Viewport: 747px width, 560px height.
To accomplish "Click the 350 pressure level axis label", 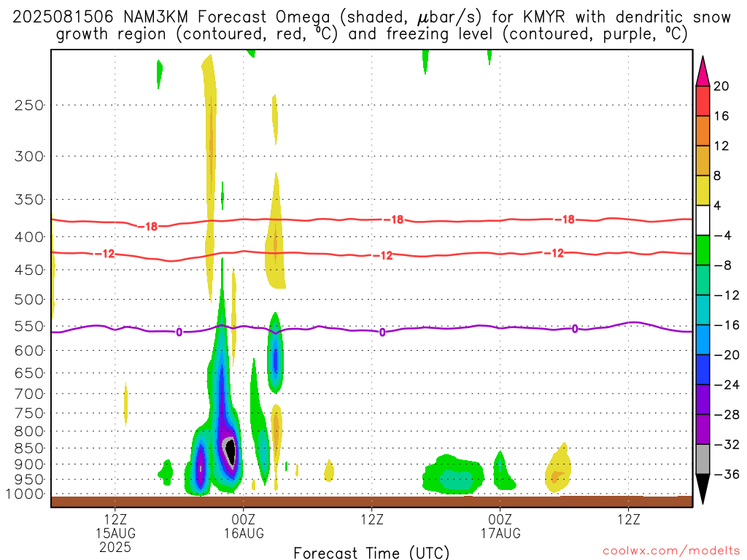I will coord(29,200).
